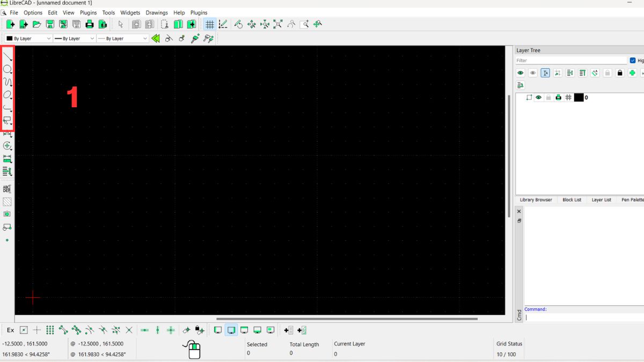Activate window zoom magnifier tool
644x362 pixels.
pyautogui.click(x=304, y=24)
